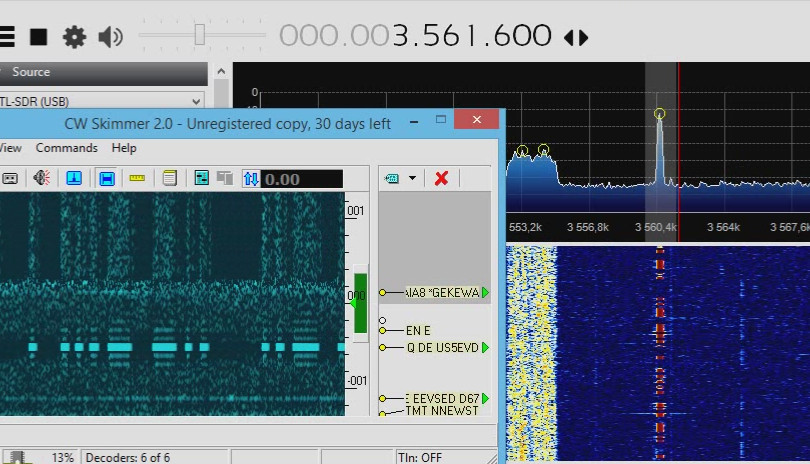
Task: Toggle the narrow filter icon in CW Skimmer
Action: coord(74,178)
